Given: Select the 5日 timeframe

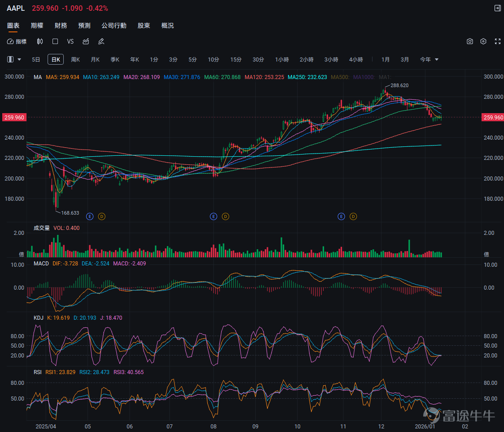Looking at the screenshot, I should coord(36,60).
